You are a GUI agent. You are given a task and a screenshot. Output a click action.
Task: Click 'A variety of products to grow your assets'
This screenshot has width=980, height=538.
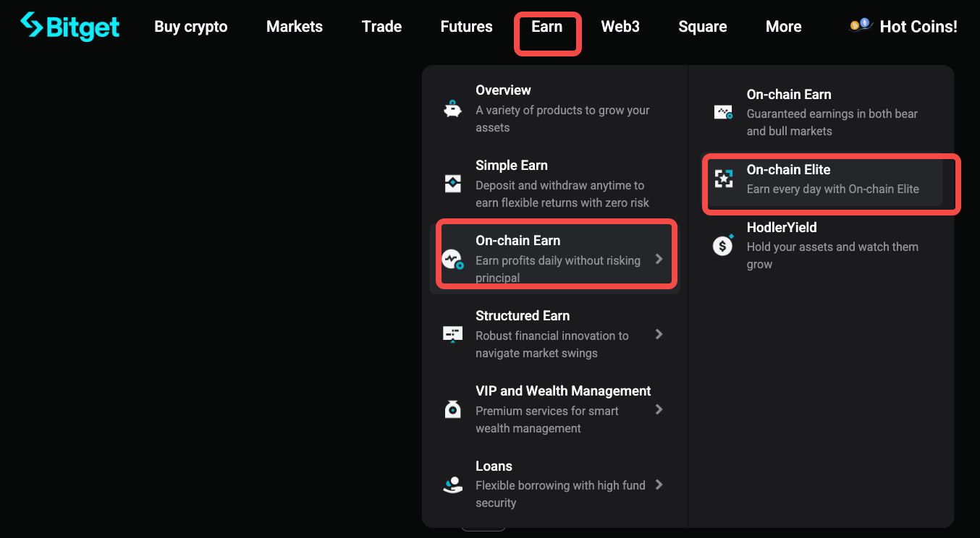coord(562,119)
